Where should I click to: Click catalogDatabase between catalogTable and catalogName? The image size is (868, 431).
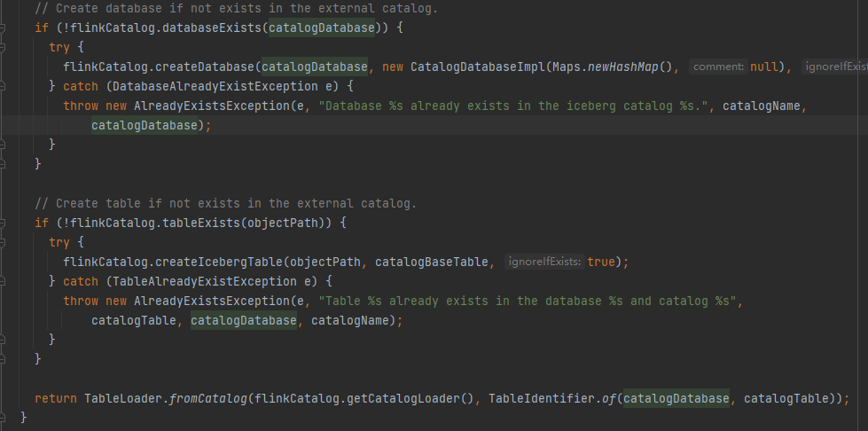[244, 321]
